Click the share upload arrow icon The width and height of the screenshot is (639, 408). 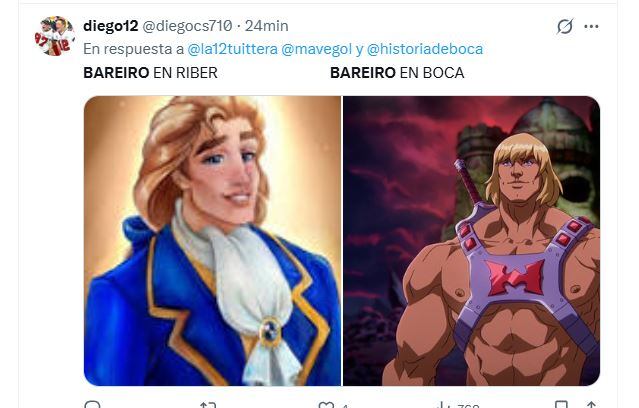point(591,405)
